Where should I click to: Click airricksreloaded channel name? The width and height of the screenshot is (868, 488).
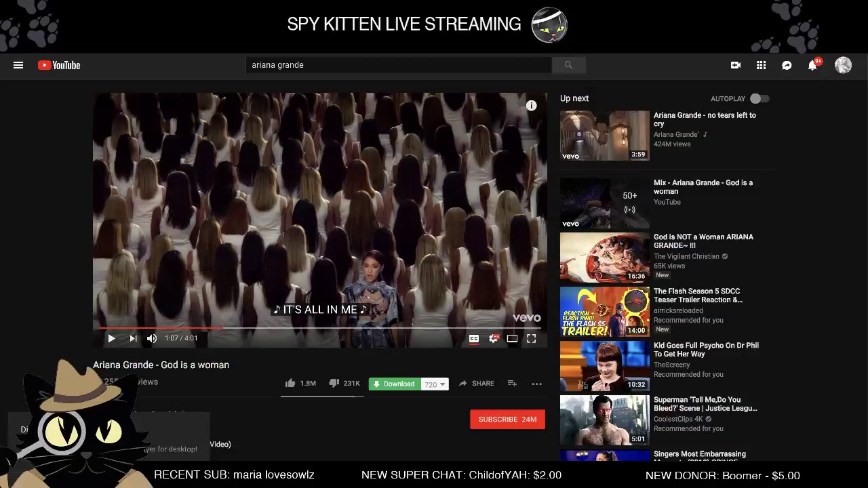tap(678, 311)
